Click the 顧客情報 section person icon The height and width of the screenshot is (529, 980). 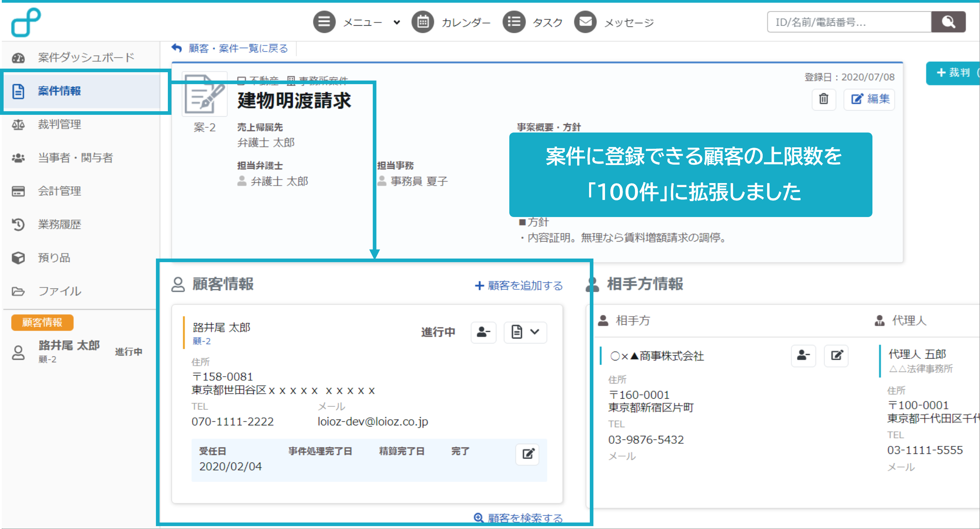tap(178, 284)
